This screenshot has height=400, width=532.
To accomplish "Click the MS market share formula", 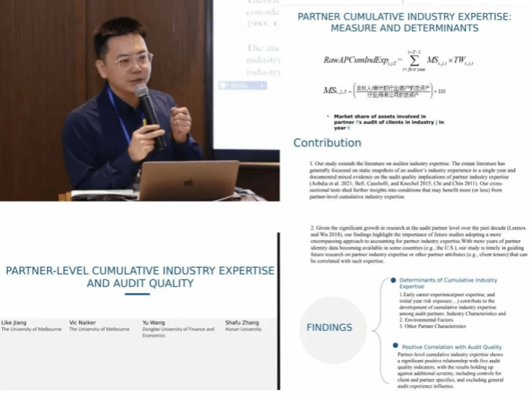I will pyautogui.click(x=384, y=91).
